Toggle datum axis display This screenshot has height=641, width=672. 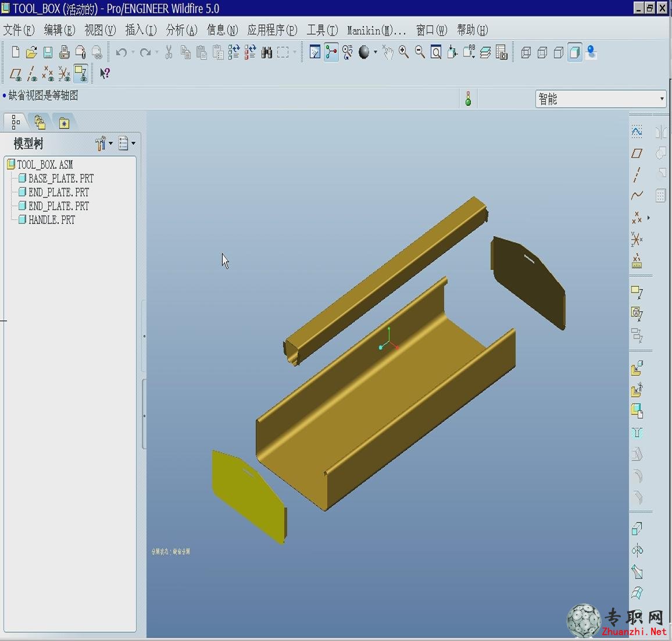pyautogui.click(x=32, y=74)
